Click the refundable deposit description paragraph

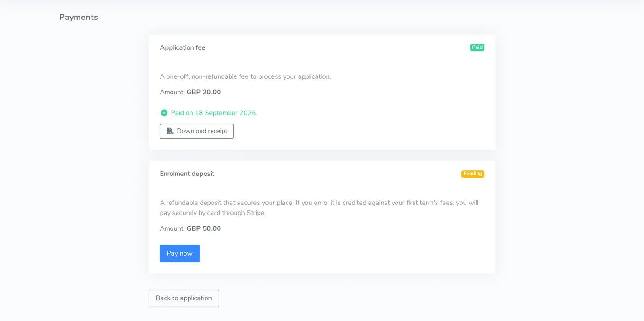tap(319, 208)
